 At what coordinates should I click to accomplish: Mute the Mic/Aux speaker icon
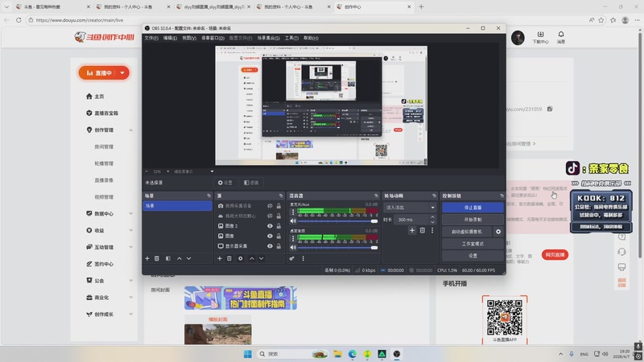pyautogui.click(x=293, y=220)
